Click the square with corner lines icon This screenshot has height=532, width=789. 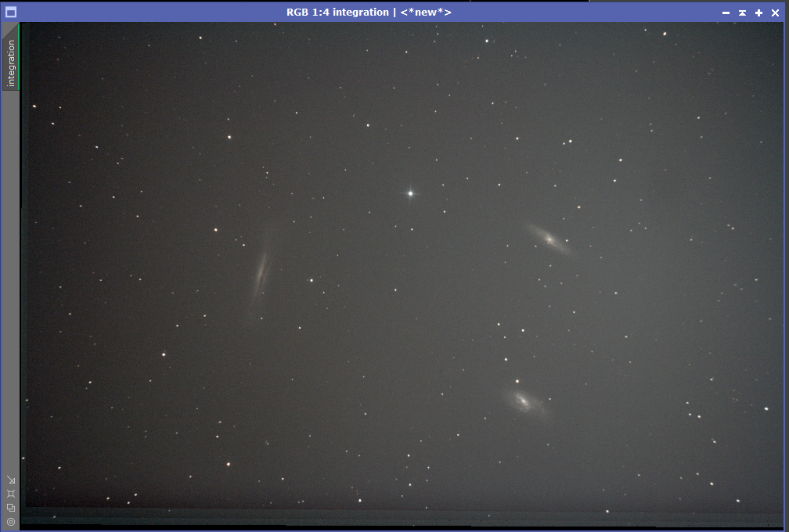tap(11, 494)
